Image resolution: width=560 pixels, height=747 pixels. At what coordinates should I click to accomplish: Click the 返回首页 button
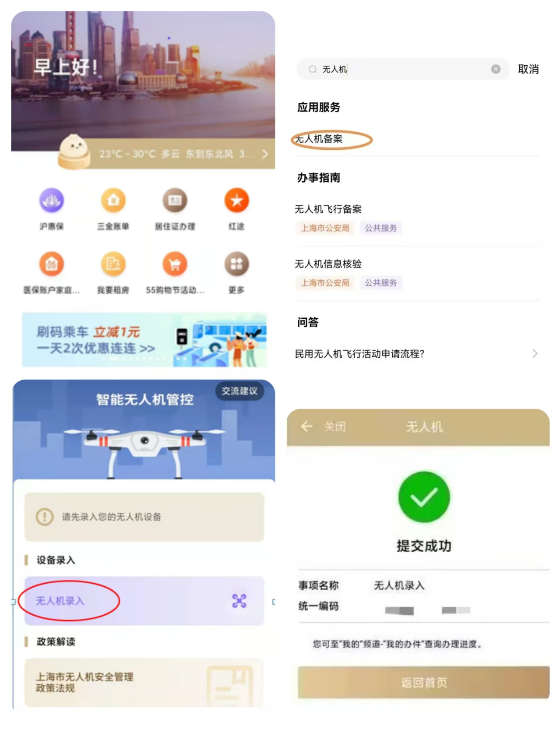click(423, 682)
